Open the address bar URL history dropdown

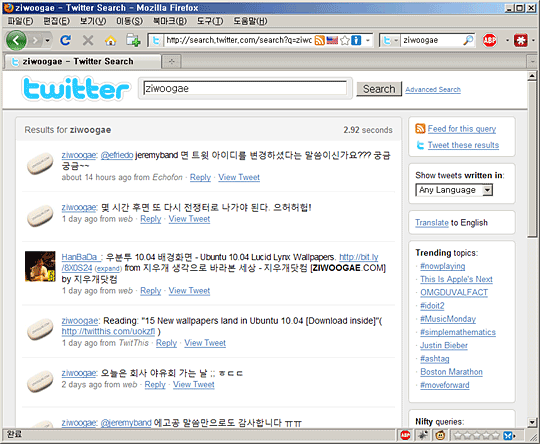pyautogui.click(x=367, y=40)
